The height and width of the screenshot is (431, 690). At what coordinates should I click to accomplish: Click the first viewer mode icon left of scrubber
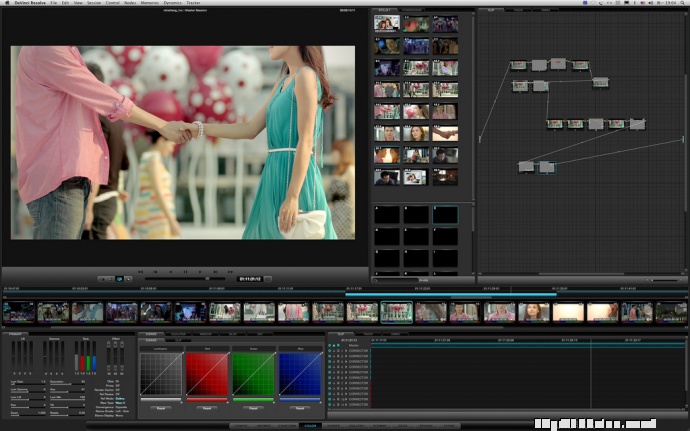pos(102,279)
